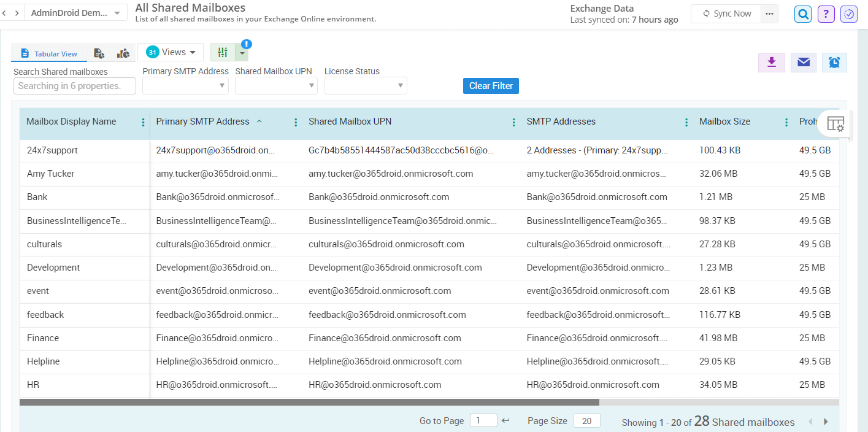Go to the previous page arrow
868x432 pixels.
(810, 422)
